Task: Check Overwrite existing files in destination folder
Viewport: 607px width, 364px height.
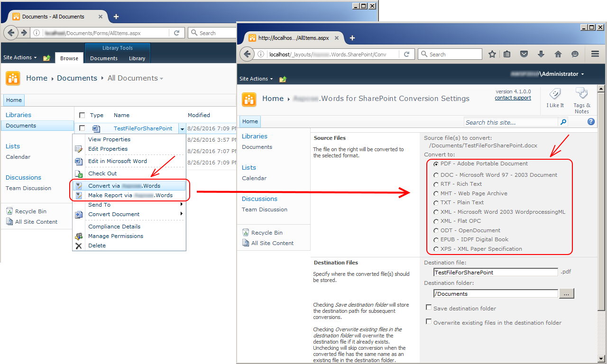Action: pyautogui.click(x=429, y=322)
